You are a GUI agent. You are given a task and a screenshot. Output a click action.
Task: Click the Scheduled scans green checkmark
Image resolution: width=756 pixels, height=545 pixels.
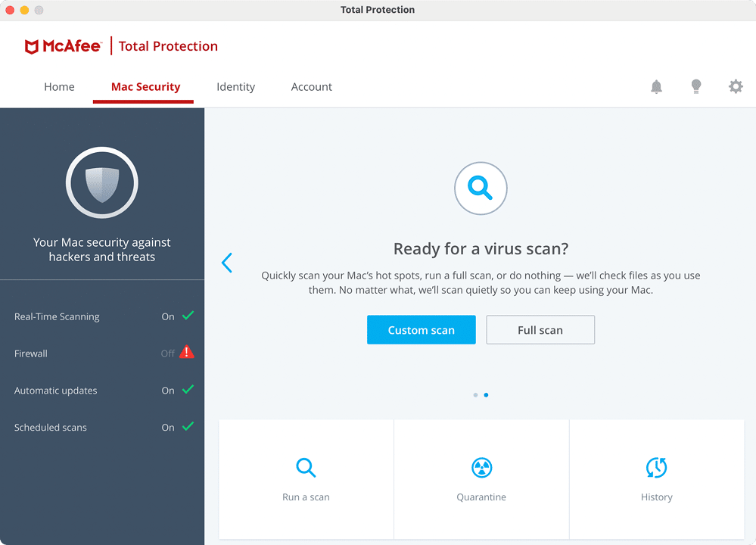pyautogui.click(x=188, y=426)
